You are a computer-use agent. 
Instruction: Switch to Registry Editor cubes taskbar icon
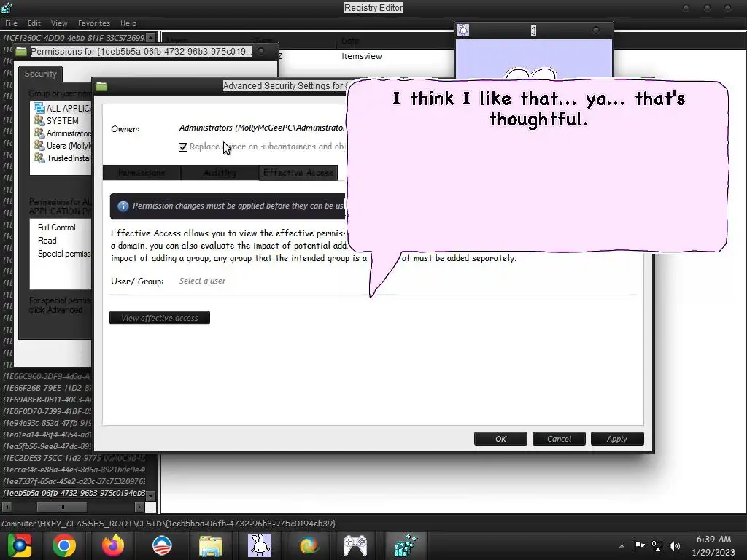(406, 545)
